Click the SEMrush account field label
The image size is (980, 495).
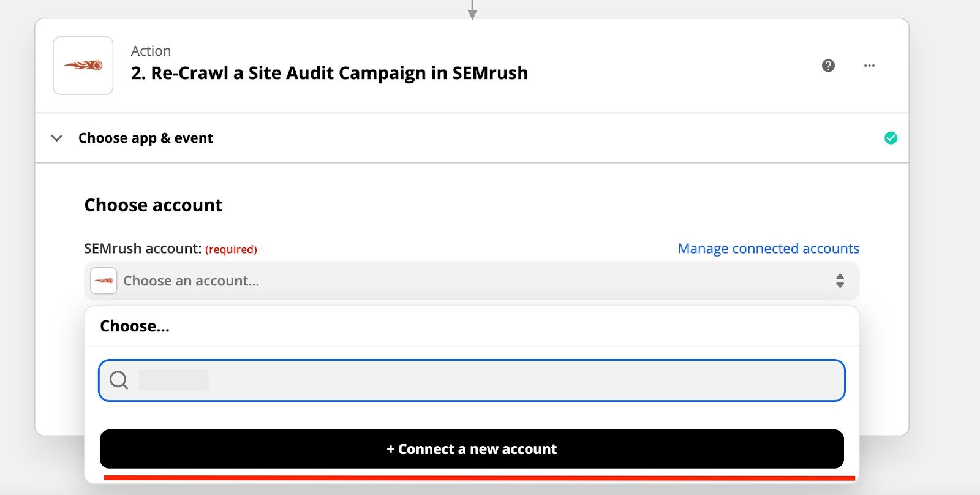[143, 249]
